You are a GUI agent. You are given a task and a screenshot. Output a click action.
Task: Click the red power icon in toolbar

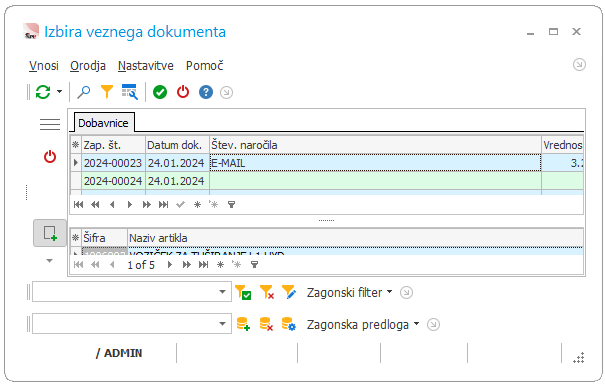(183, 92)
